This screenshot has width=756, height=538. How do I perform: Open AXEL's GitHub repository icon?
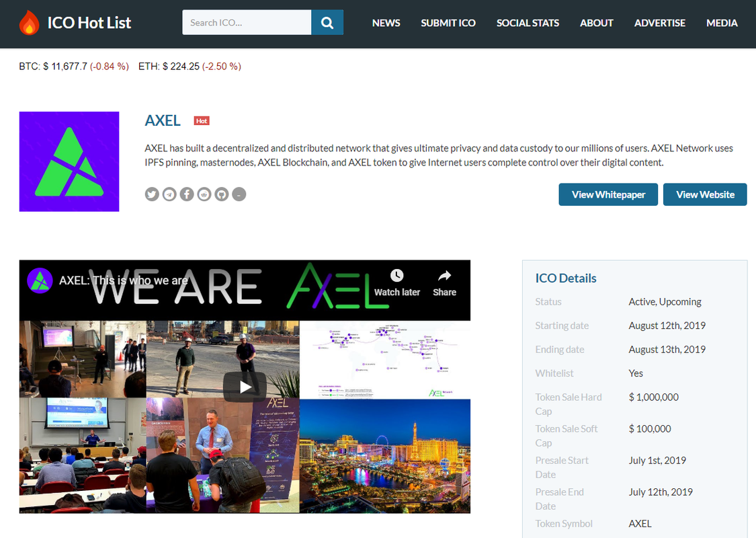coord(221,194)
